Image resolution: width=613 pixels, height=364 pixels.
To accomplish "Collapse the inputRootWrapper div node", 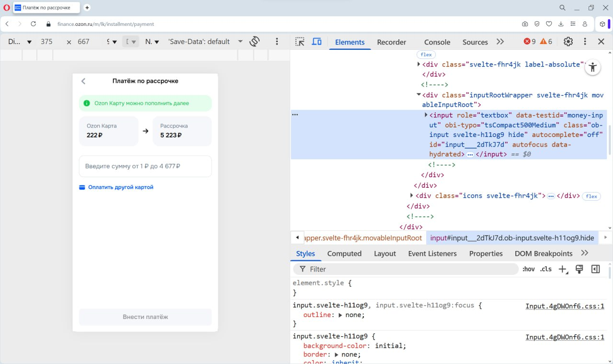I will pos(419,95).
